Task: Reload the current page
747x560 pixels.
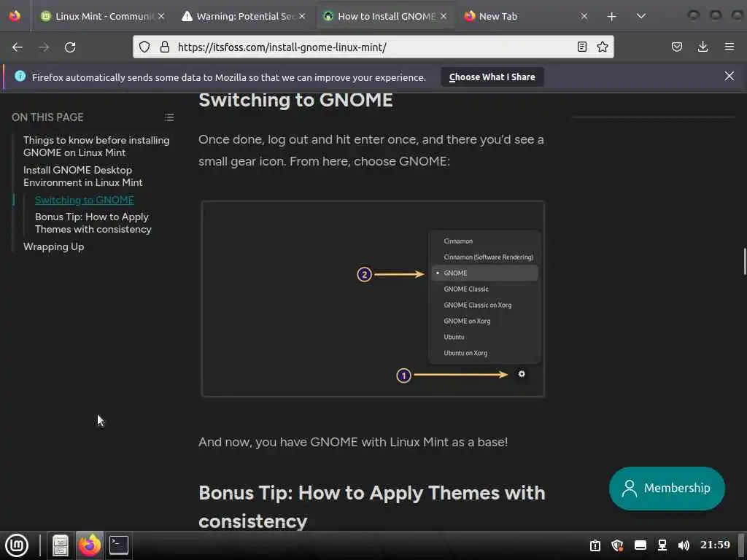Action: point(70,47)
